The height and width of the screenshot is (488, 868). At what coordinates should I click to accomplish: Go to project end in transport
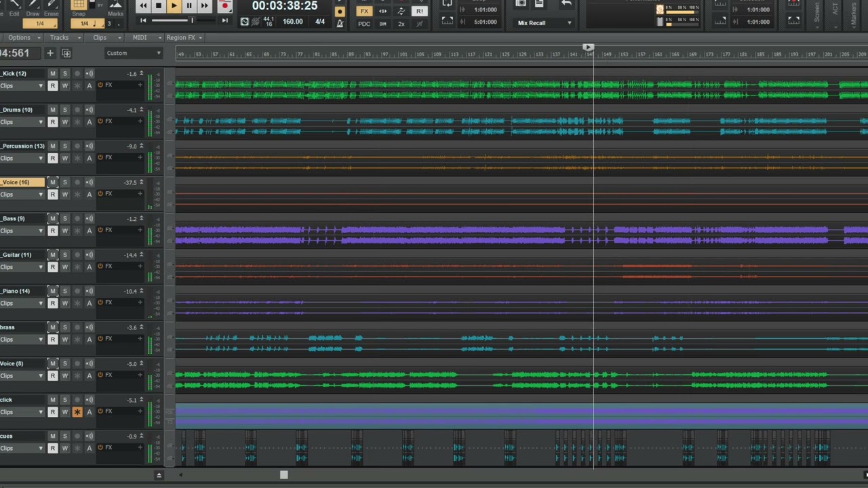(225, 20)
